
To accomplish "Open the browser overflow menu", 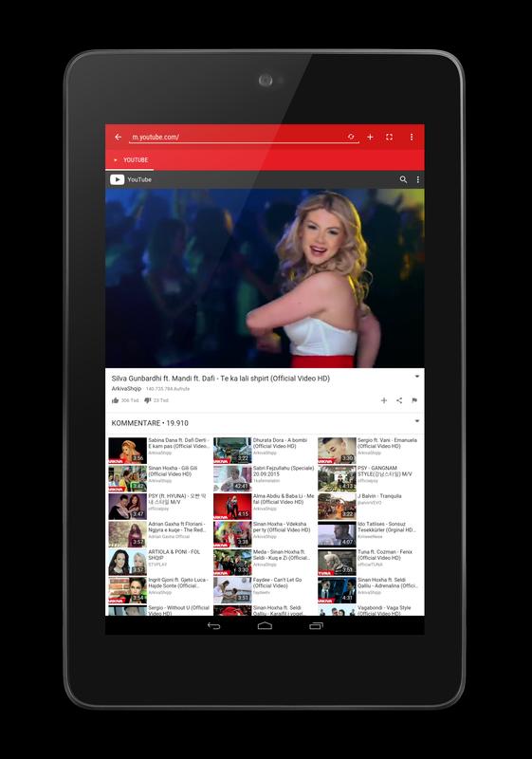I will 412,138.
